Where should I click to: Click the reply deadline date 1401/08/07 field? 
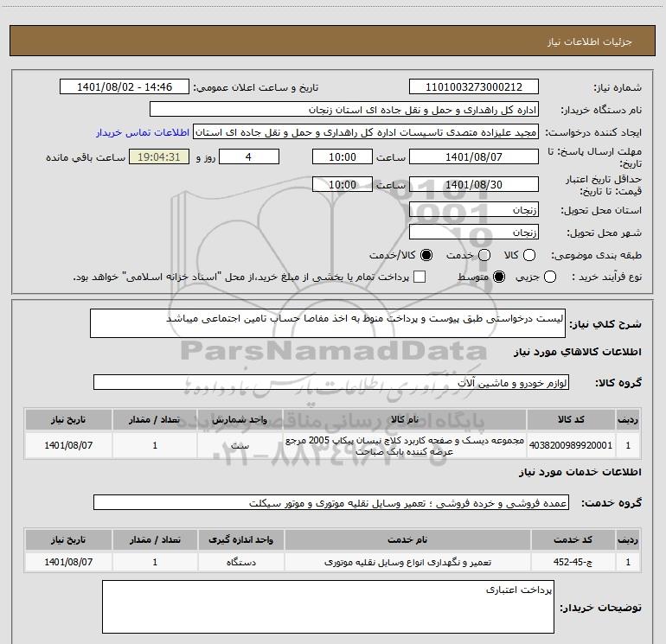(x=474, y=156)
